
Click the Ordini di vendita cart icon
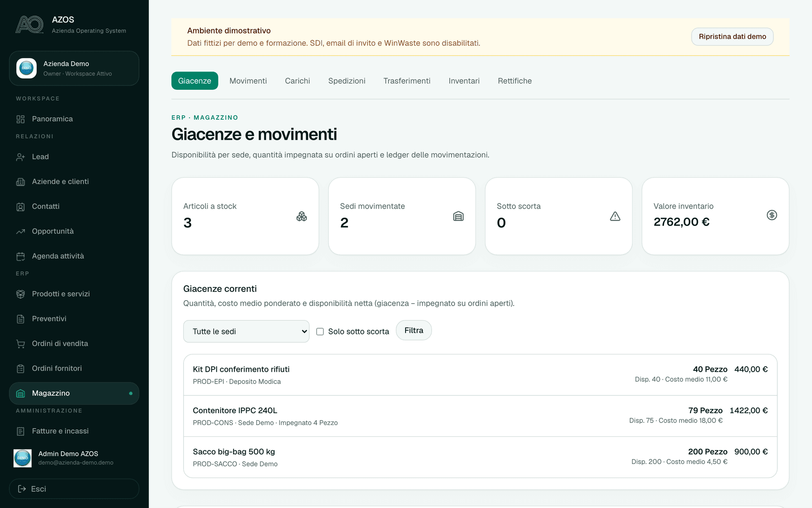[x=20, y=344]
